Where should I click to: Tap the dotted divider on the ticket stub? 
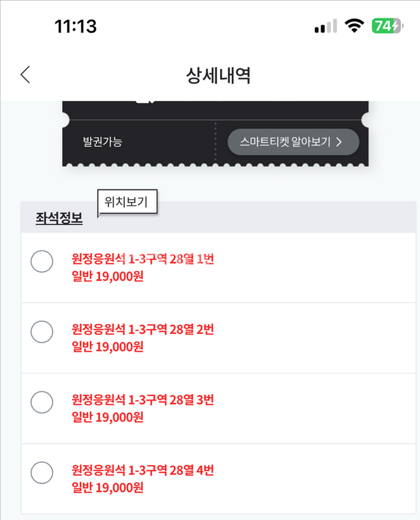tap(215, 141)
